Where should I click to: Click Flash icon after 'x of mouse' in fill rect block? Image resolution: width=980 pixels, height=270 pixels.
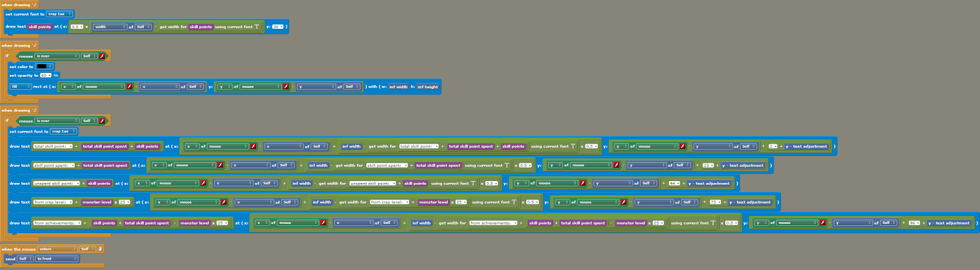point(129,87)
